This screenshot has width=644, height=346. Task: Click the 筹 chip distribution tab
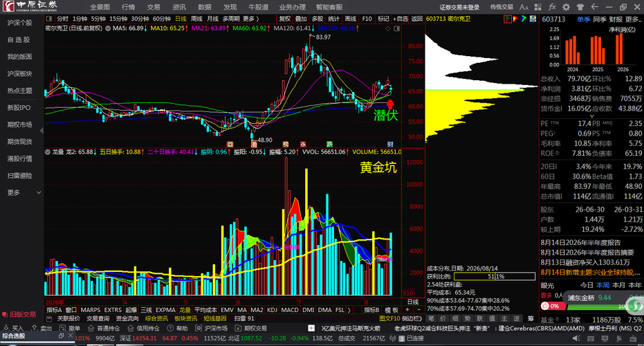(531, 318)
